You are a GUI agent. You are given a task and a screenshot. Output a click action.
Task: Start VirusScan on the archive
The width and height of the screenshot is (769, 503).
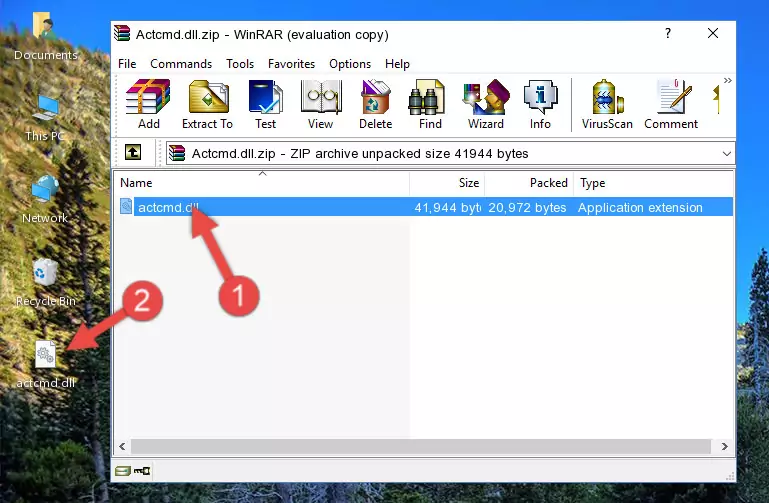coord(607,104)
